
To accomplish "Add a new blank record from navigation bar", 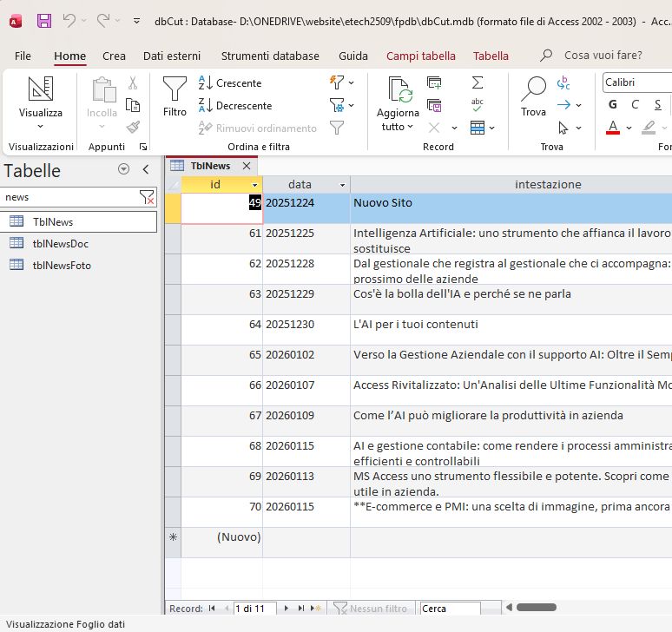I will 316,608.
